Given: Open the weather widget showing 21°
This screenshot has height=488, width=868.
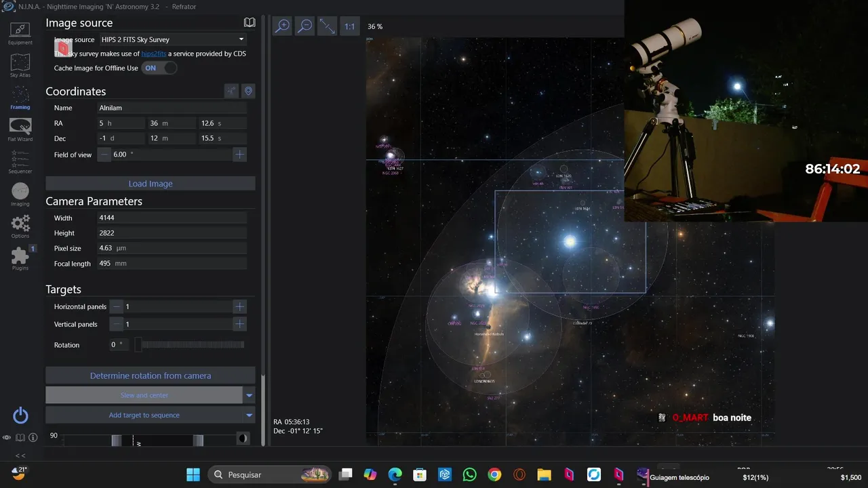Looking at the screenshot, I should pyautogui.click(x=19, y=473).
